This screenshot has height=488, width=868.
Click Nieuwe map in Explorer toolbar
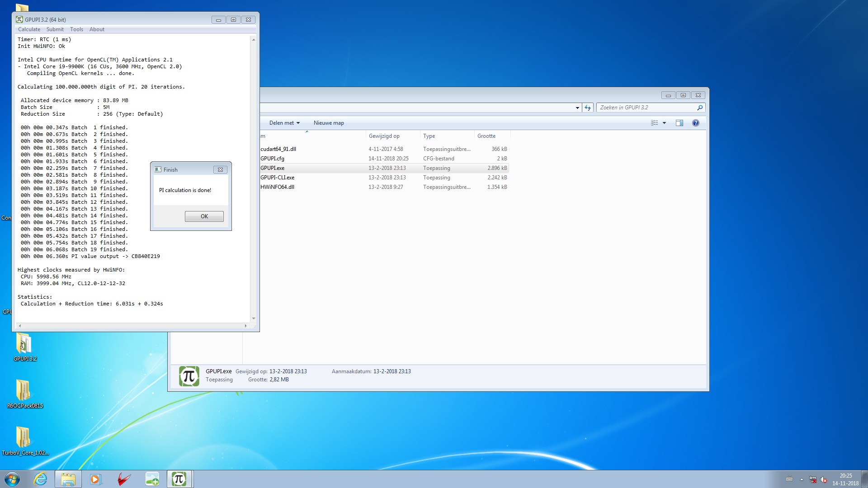click(329, 123)
